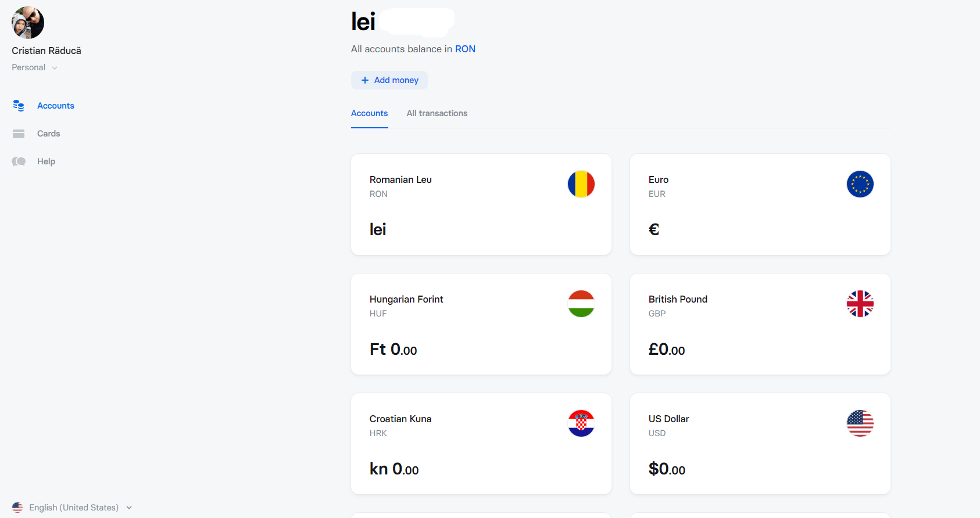Viewport: 980px width, 518px height.
Task: Open the English (United States) language selector
Action: [73, 508]
